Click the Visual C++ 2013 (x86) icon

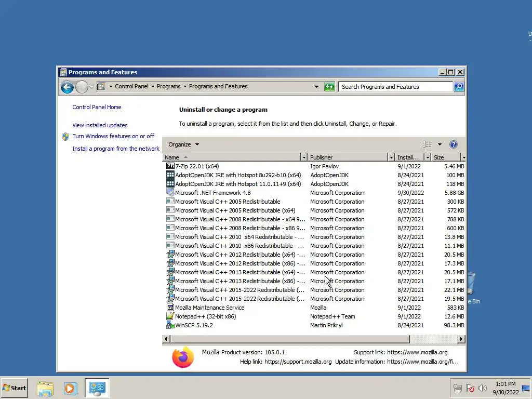pos(170,281)
